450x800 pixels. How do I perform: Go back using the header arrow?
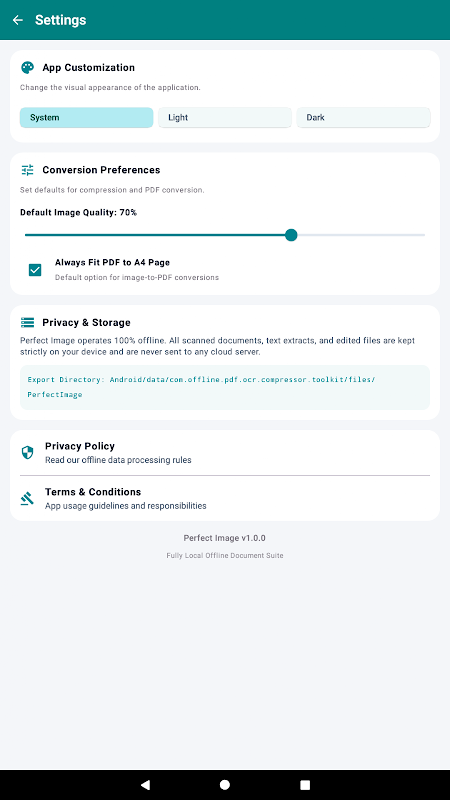[x=18, y=20]
